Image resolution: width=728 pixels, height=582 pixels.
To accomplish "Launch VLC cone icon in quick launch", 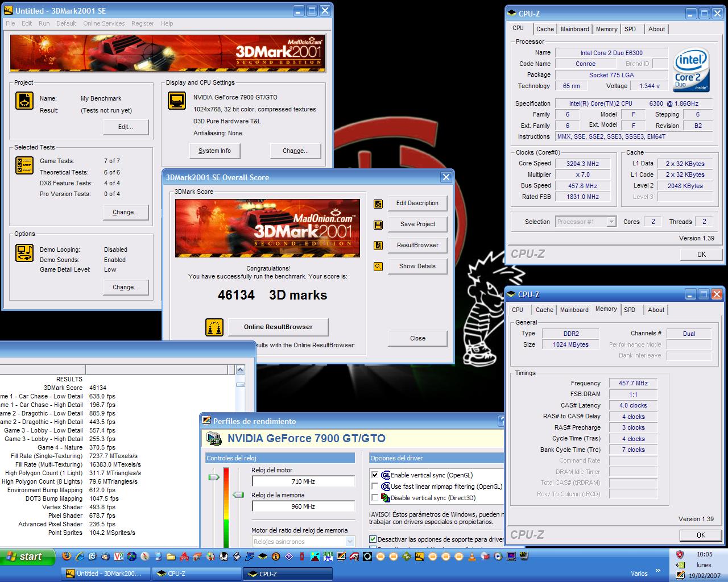I will tap(471, 556).
